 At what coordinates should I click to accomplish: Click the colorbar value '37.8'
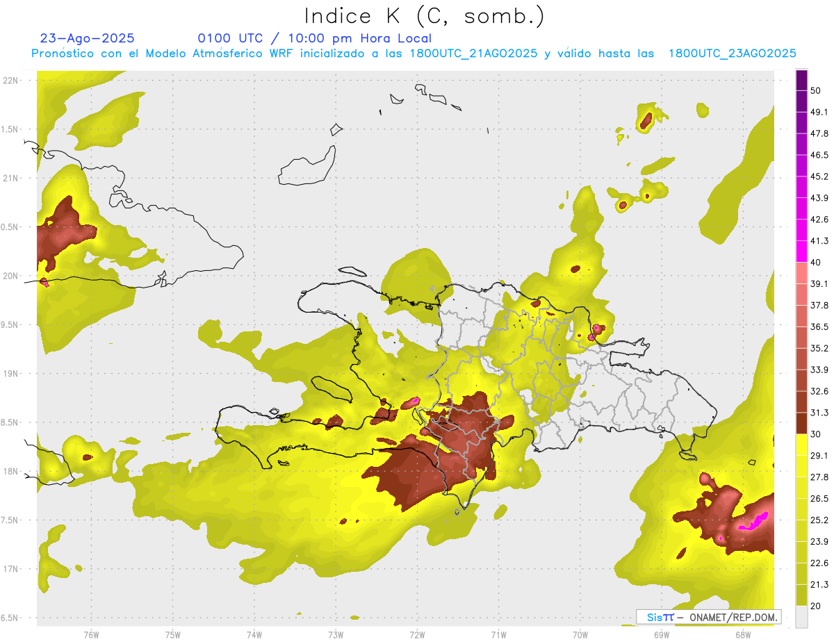click(819, 305)
